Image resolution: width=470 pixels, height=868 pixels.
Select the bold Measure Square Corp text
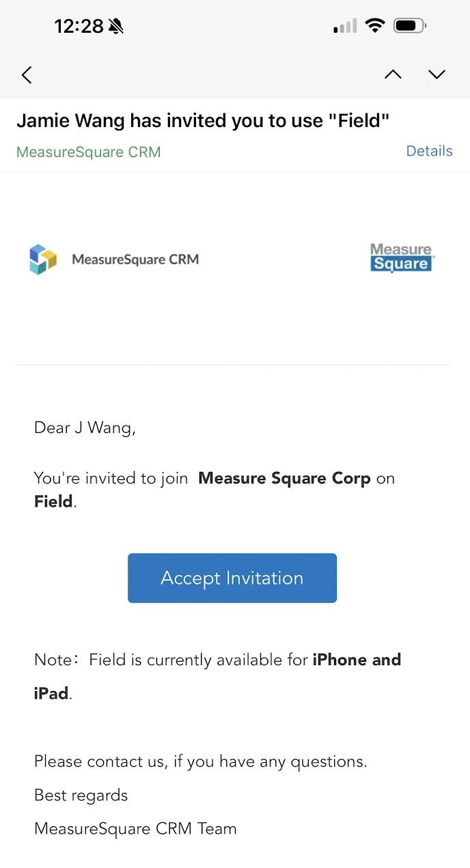click(x=284, y=478)
